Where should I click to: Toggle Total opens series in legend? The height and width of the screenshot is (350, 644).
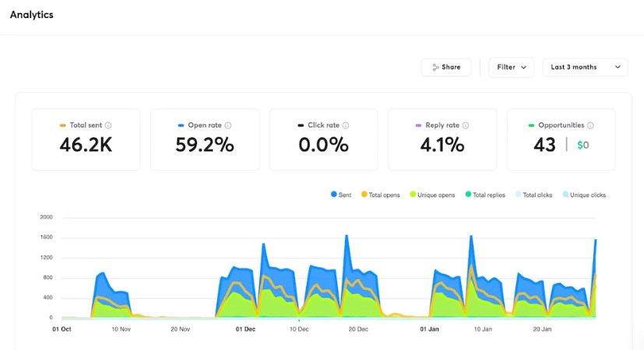click(x=382, y=195)
